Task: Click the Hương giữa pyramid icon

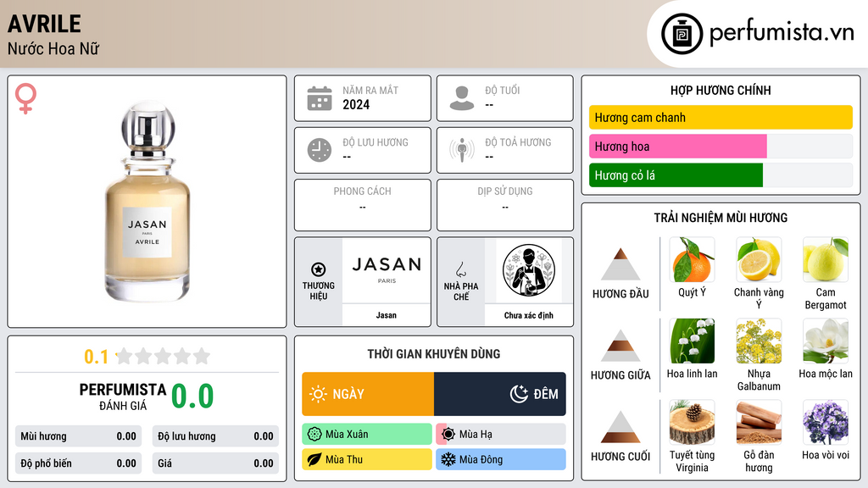Action: point(620,346)
